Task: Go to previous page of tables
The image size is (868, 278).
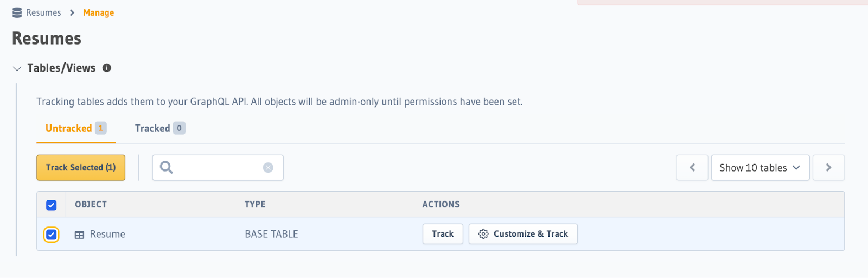Action: (x=692, y=168)
